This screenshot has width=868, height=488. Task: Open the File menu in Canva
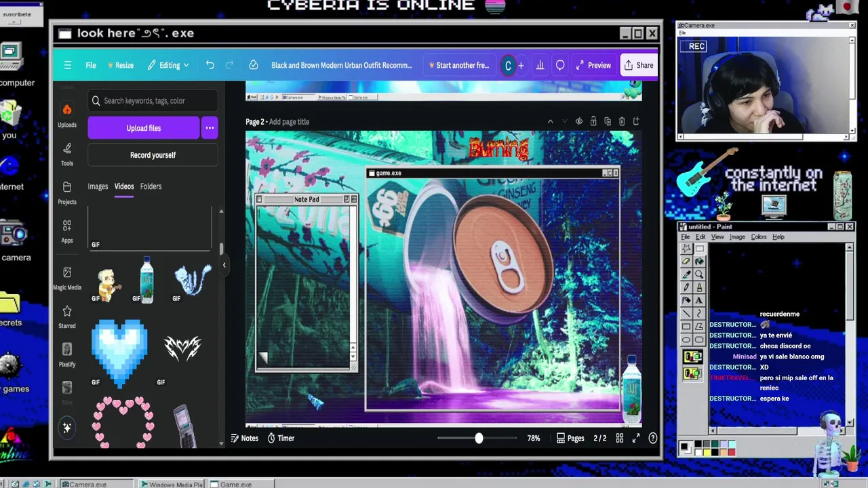(x=91, y=65)
